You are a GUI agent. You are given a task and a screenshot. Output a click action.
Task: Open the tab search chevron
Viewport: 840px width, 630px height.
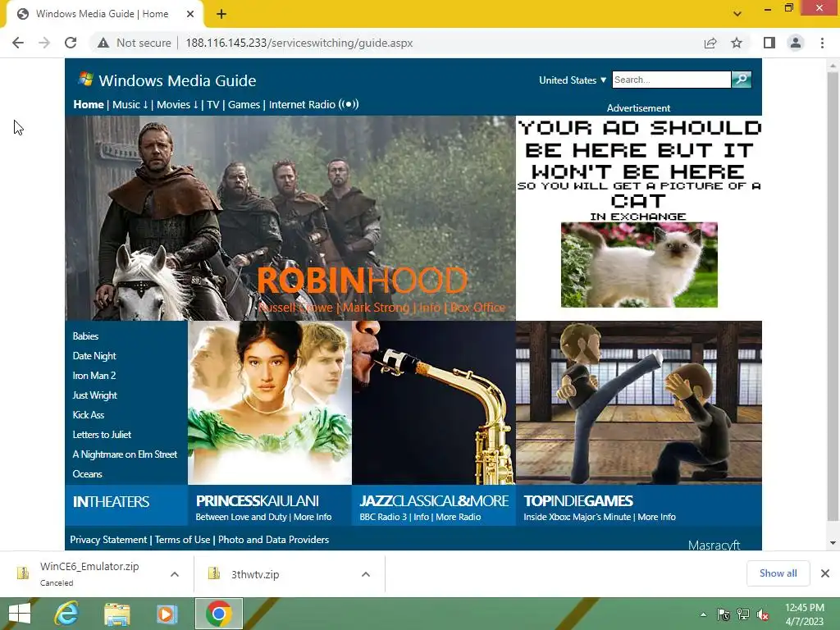pyautogui.click(x=737, y=14)
